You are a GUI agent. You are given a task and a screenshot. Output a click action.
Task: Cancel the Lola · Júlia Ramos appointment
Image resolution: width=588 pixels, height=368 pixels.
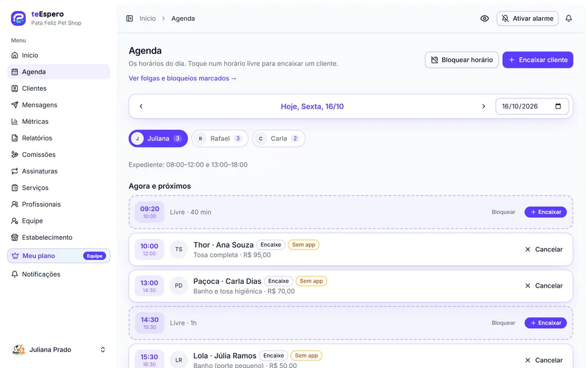coord(543,360)
